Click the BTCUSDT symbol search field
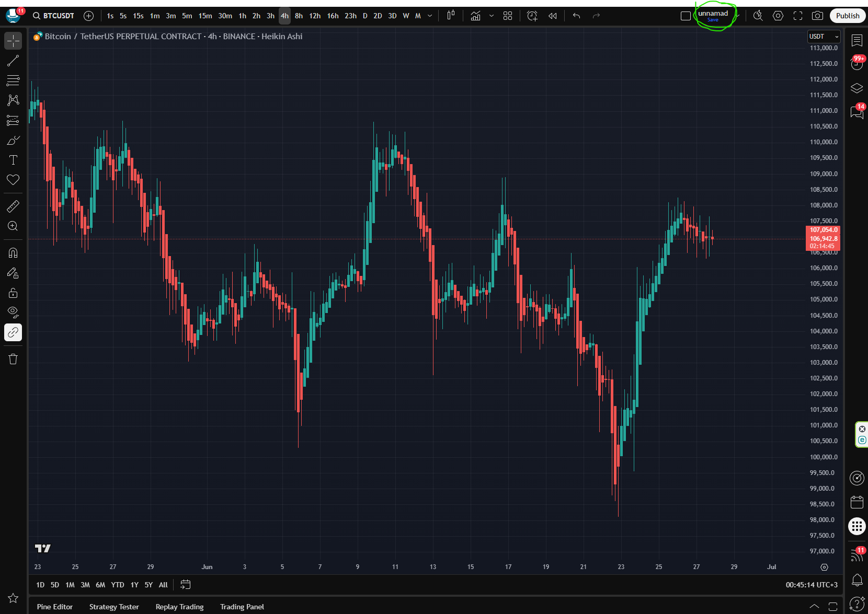Screen dimensions: 868x614 tap(54, 16)
